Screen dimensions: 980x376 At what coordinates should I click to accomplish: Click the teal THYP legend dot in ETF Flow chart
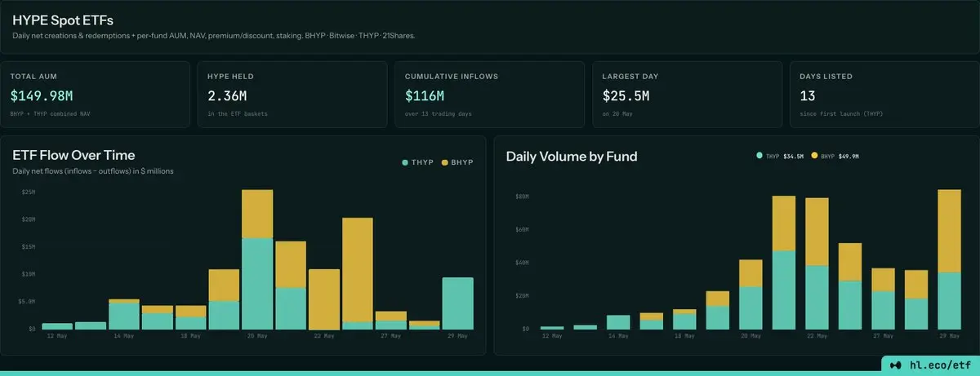point(405,162)
